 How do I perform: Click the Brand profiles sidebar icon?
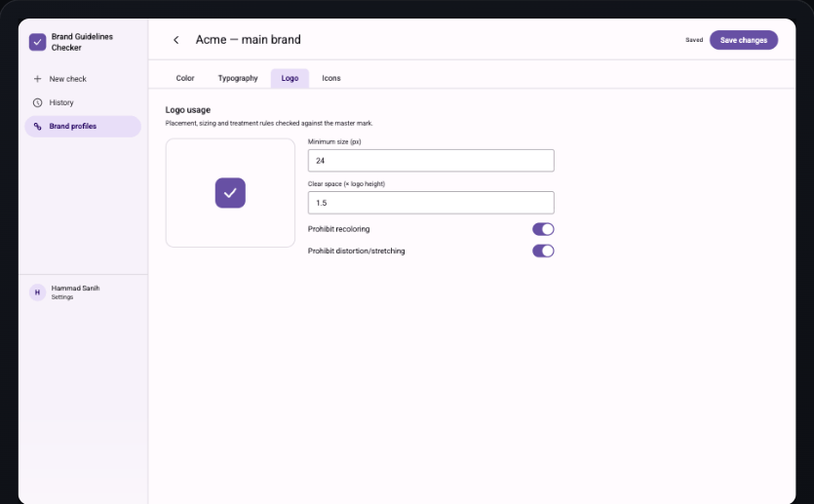pyautogui.click(x=37, y=126)
